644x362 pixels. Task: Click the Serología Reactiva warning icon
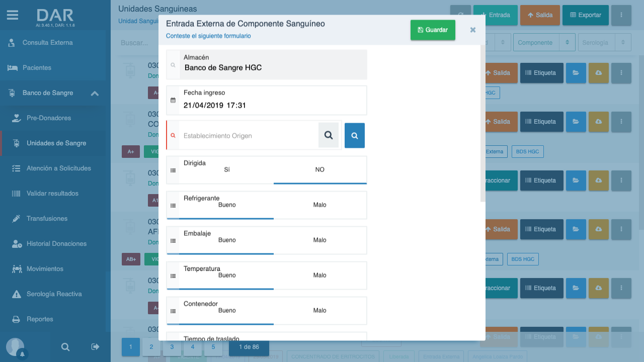pyautogui.click(x=17, y=294)
